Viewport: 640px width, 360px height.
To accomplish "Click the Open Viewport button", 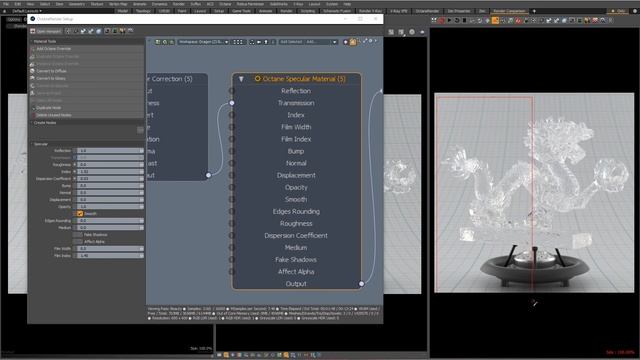I will pos(46,31).
